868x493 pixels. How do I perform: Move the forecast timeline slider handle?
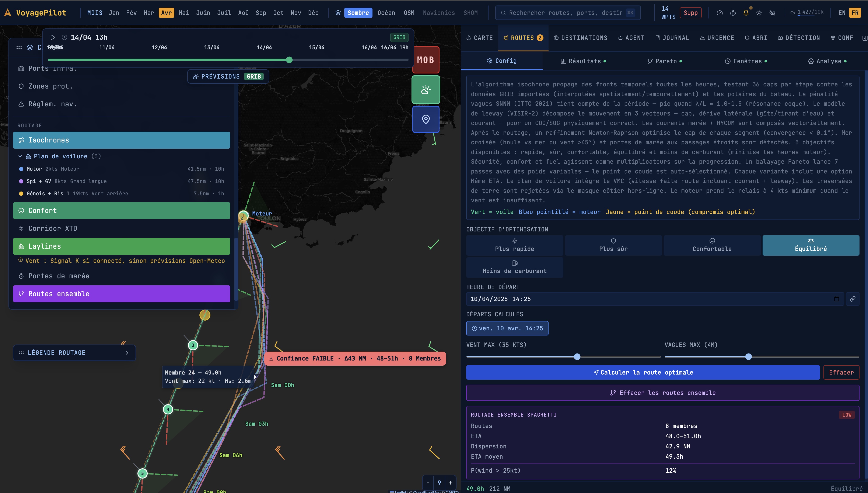(289, 60)
